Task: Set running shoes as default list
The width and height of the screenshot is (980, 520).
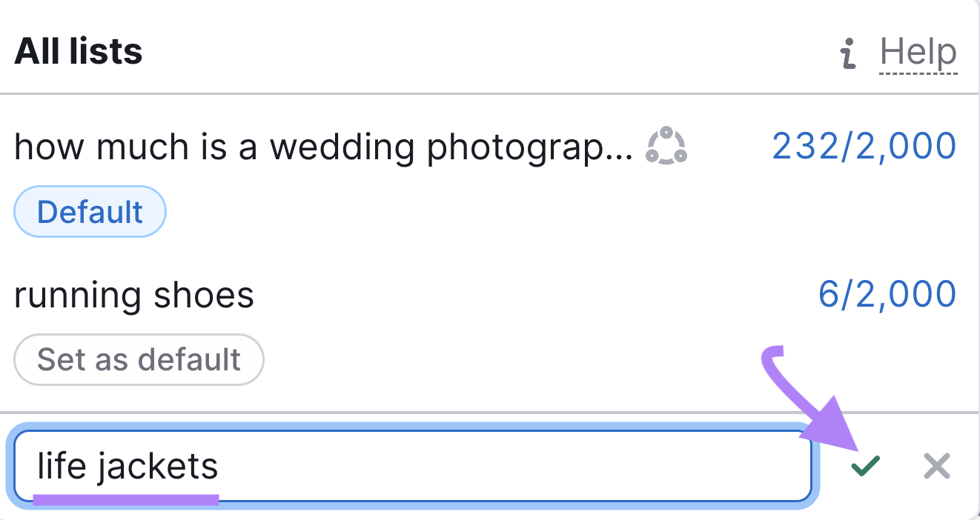Action: pos(139,360)
